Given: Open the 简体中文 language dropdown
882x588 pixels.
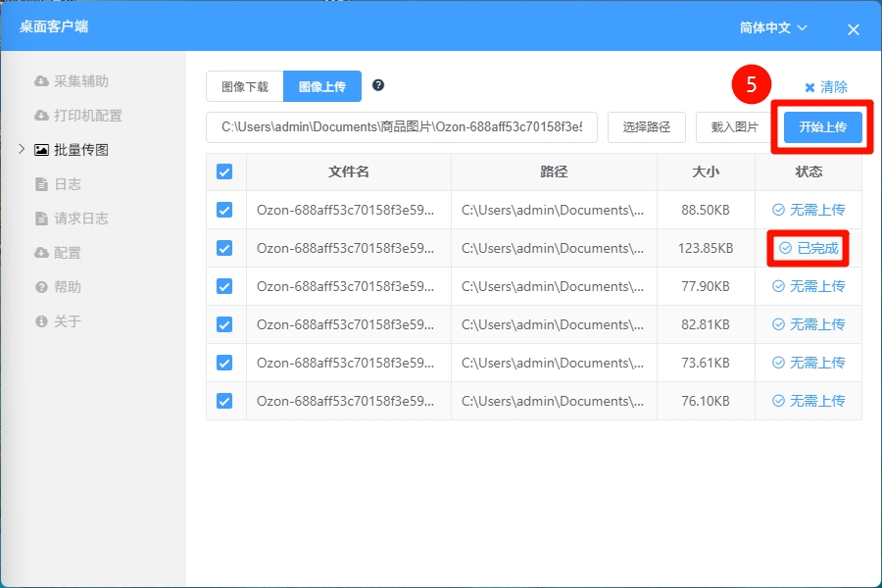Looking at the screenshot, I should pos(773,28).
